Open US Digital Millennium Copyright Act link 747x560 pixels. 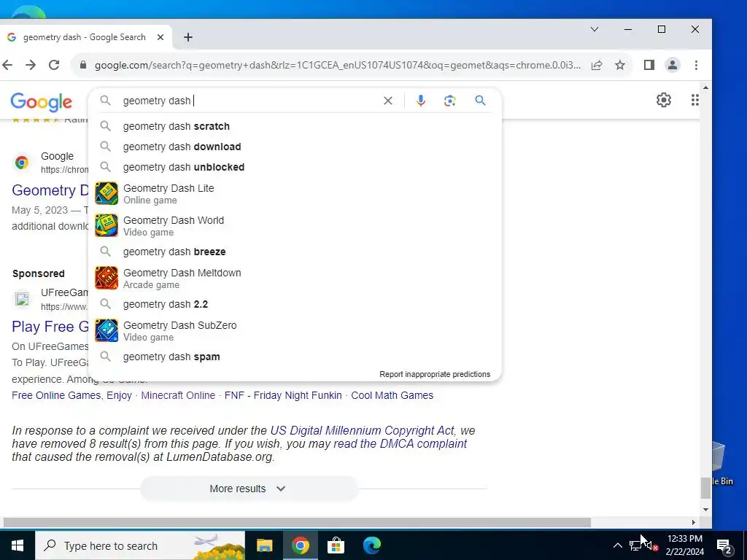(x=362, y=430)
